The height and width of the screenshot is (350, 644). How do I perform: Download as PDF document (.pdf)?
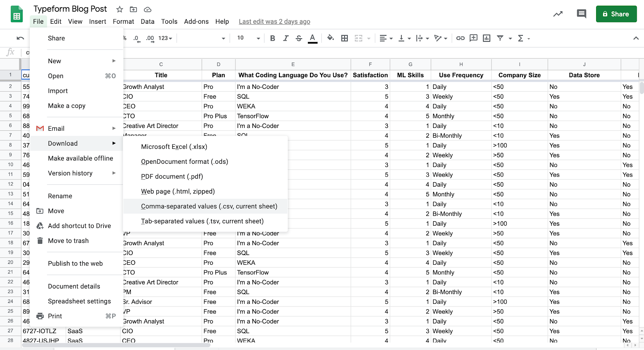point(205,177)
